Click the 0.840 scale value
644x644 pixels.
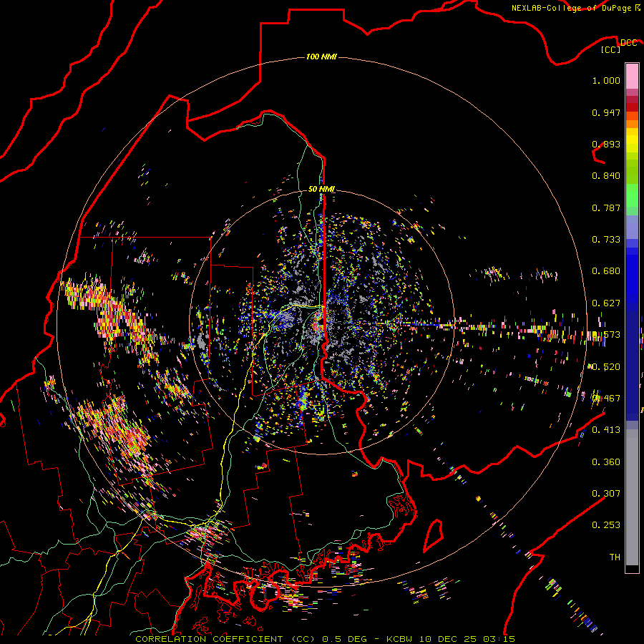click(x=606, y=176)
